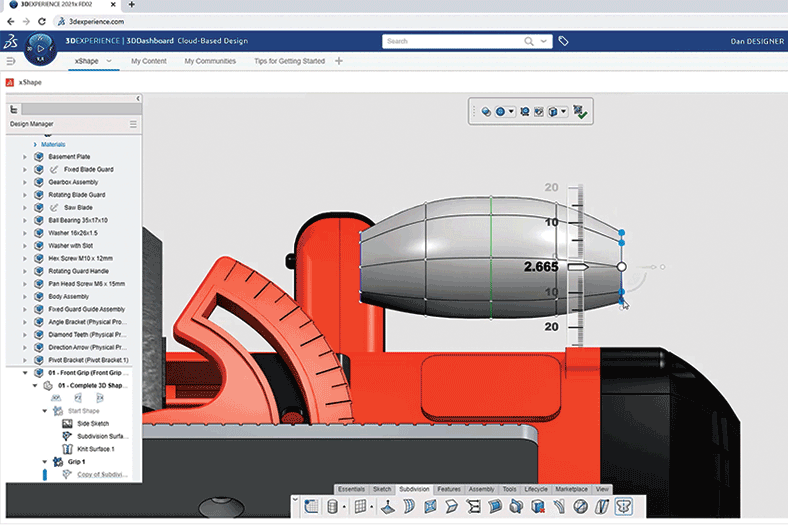Viewport: 788px width, 525px height.
Task: Open the left hamburger navigation menu
Action: tap(11, 61)
